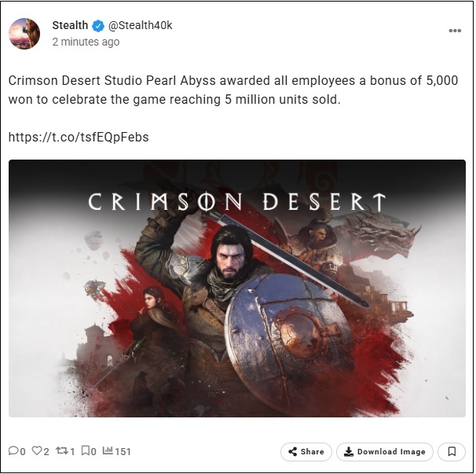Click the retweet arrows icon
This screenshot has width=476, height=474.
(62, 450)
